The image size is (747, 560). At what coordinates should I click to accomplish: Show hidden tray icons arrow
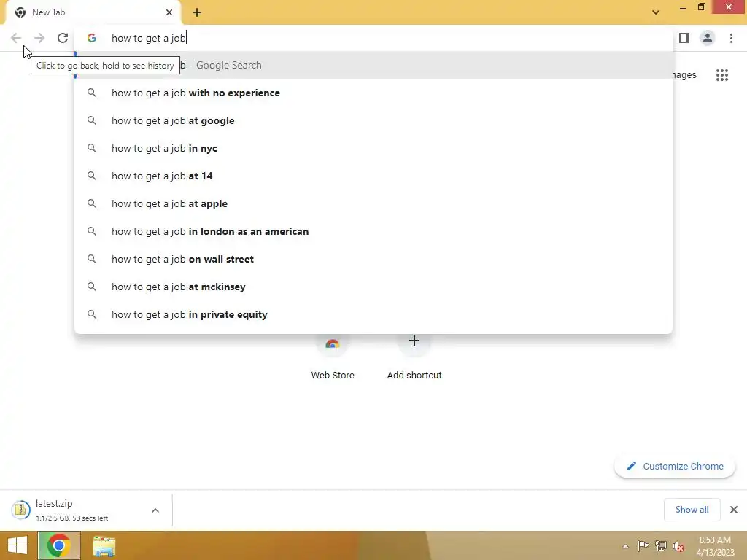click(625, 546)
